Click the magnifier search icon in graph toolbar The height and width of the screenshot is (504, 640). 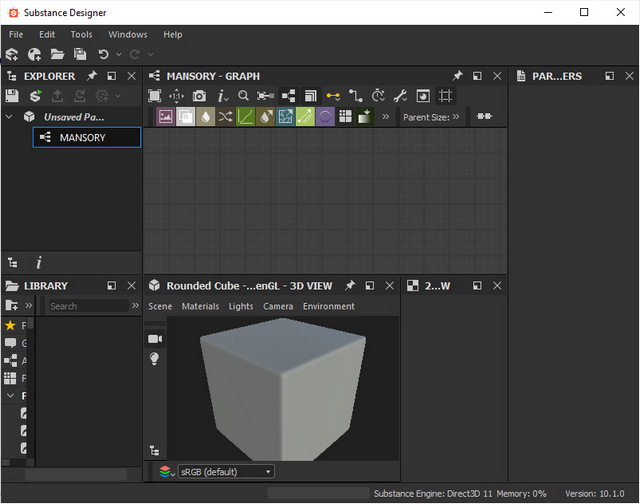(243, 96)
